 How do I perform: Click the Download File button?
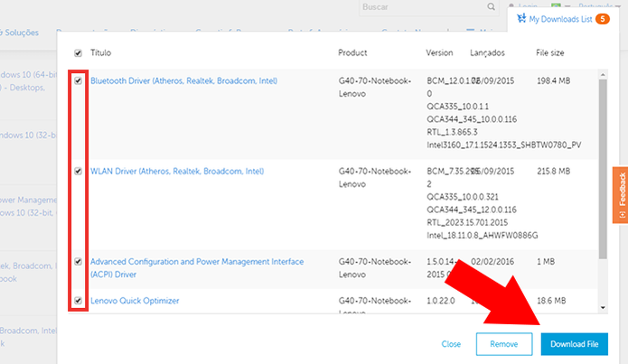575,344
